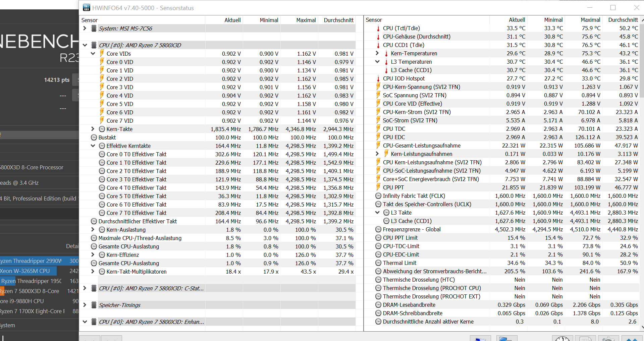The height and width of the screenshot is (341, 644).
Task: Collapse the Core VIDs tree node
Action: pos(93,53)
